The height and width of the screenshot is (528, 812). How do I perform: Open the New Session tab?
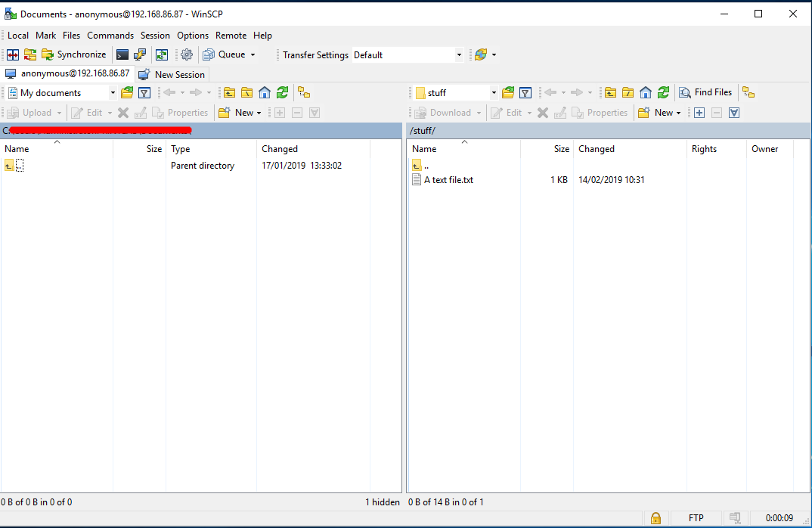point(173,74)
